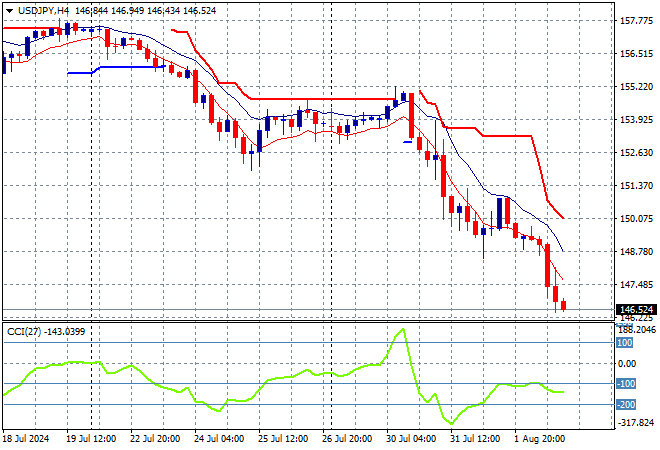The width and height of the screenshot is (660, 450).
Task: Click the 188.2046 CCI scale maximum label
Action: (x=635, y=328)
